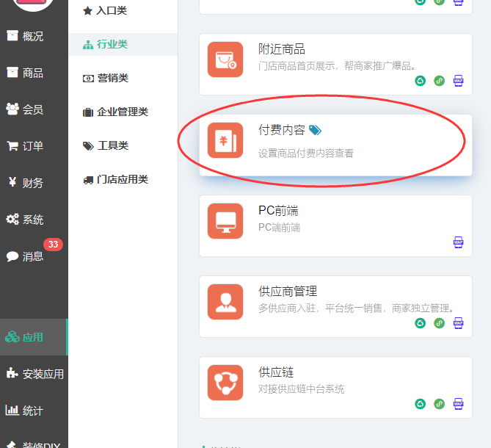Open the 付费内容 orange app icon

click(225, 140)
